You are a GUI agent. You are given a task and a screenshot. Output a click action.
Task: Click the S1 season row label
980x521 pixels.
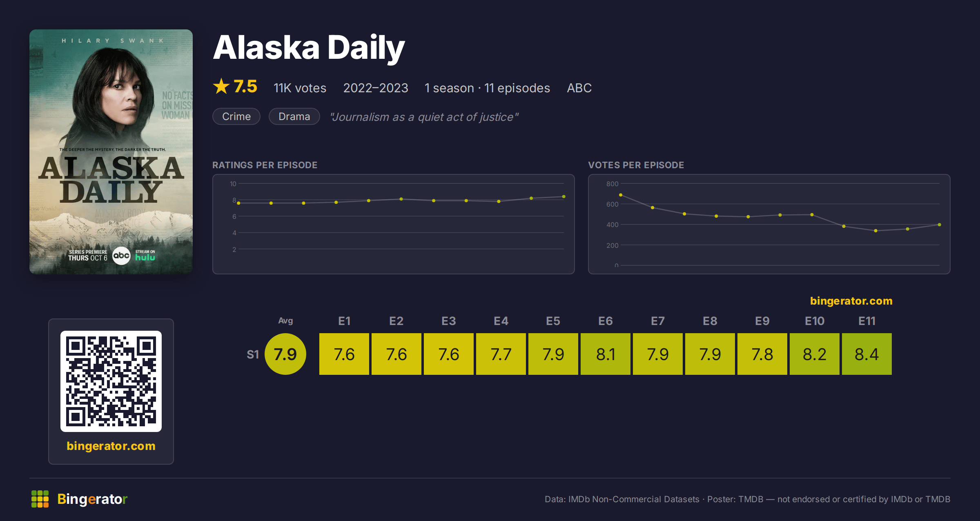coord(253,354)
